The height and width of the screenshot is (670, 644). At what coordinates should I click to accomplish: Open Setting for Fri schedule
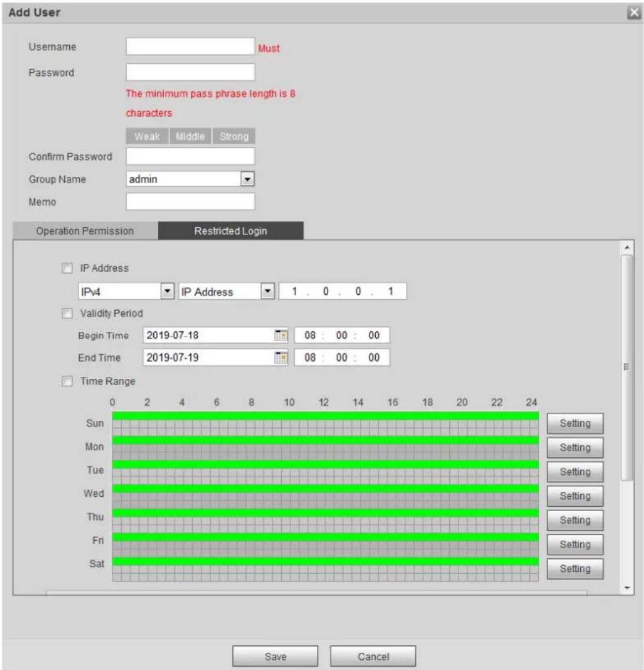[575, 545]
